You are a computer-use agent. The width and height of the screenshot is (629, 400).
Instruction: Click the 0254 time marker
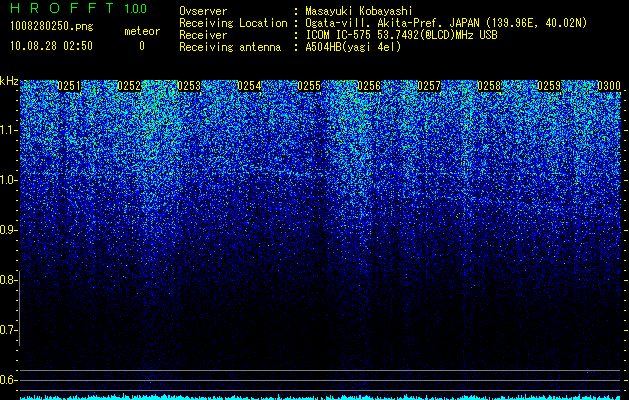pyautogui.click(x=249, y=86)
